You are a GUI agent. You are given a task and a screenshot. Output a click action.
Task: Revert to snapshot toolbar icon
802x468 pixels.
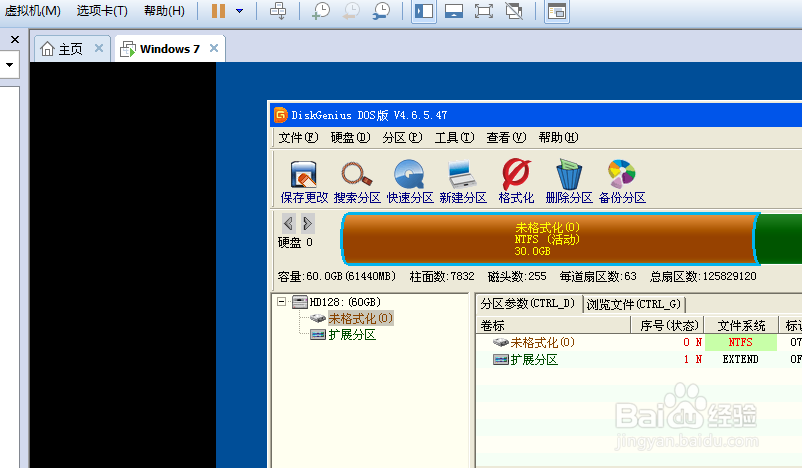click(351, 11)
